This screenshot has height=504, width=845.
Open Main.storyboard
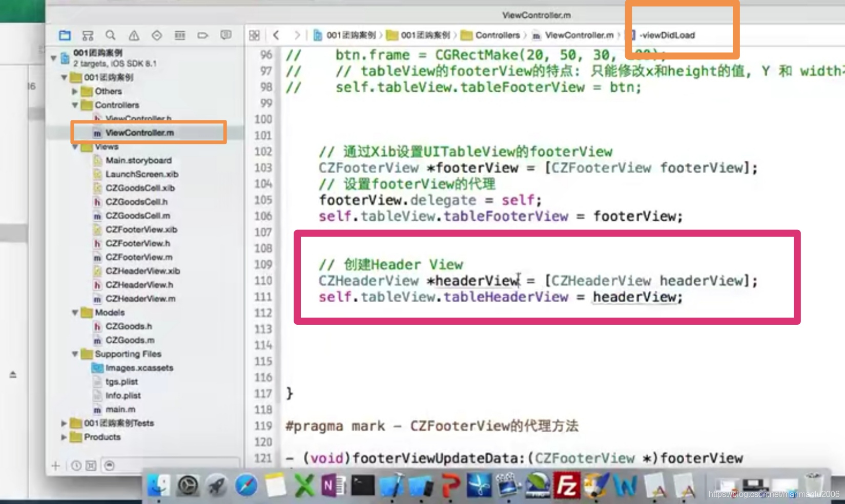[x=138, y=160]
